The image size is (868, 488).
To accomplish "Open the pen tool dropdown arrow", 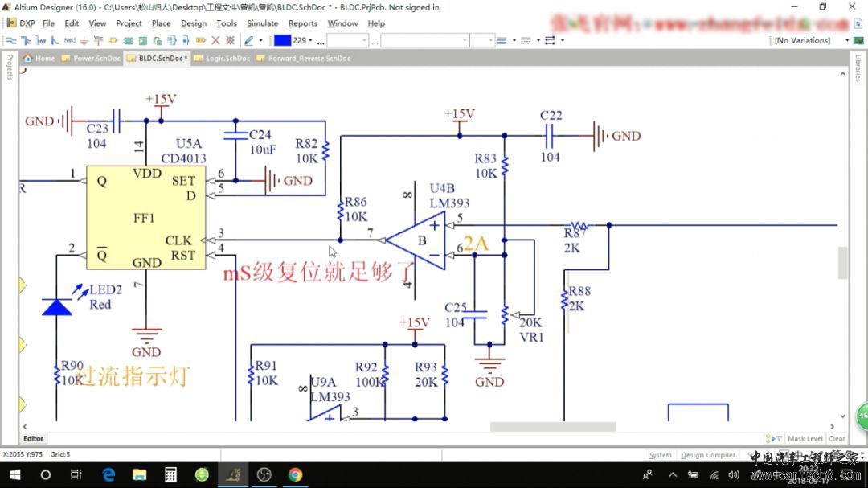I will (x=260, y=40).
